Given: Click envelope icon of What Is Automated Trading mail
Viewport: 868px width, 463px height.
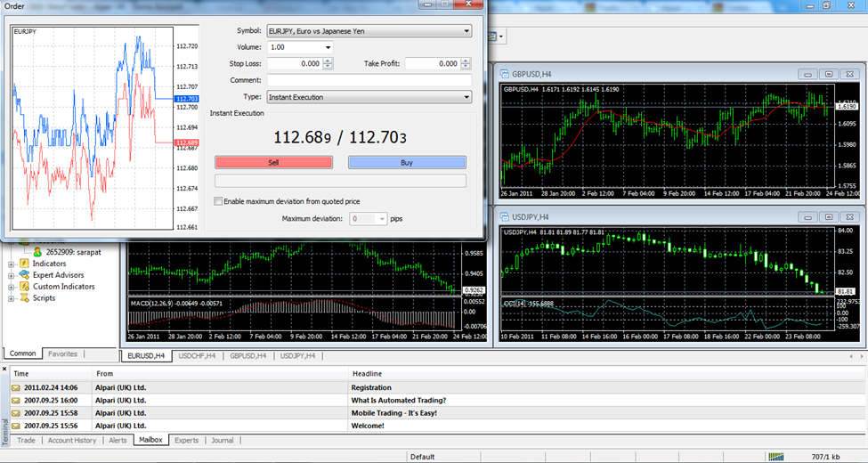Looking at the screenshot, I should (x=16, y=401).
